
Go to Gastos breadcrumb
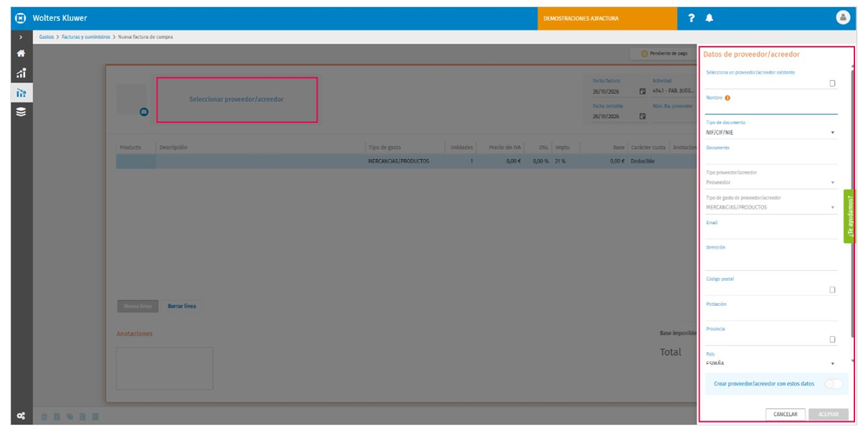coord(47,37)
